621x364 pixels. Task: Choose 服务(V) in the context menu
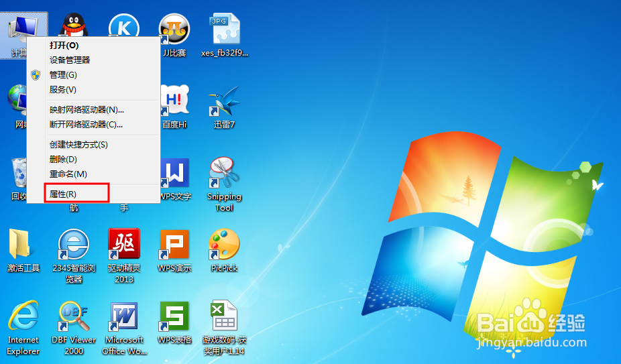pos(93,90)
